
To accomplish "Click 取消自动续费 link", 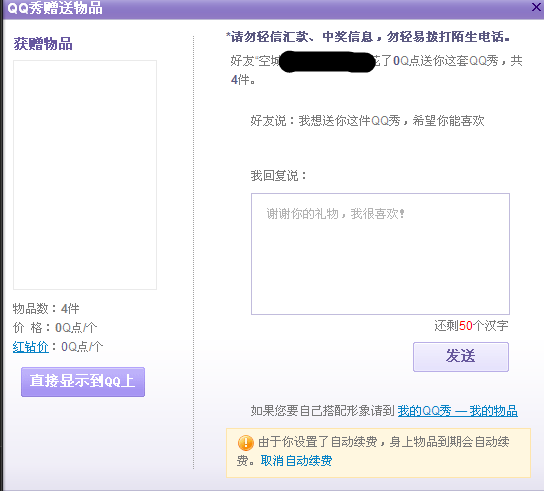I will [296, 461].
